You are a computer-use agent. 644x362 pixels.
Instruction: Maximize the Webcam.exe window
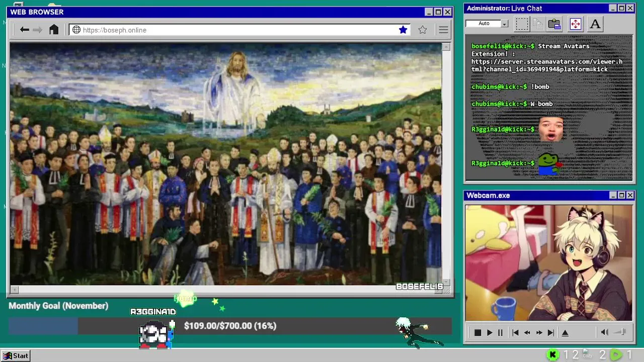click(x=621, y=195)
